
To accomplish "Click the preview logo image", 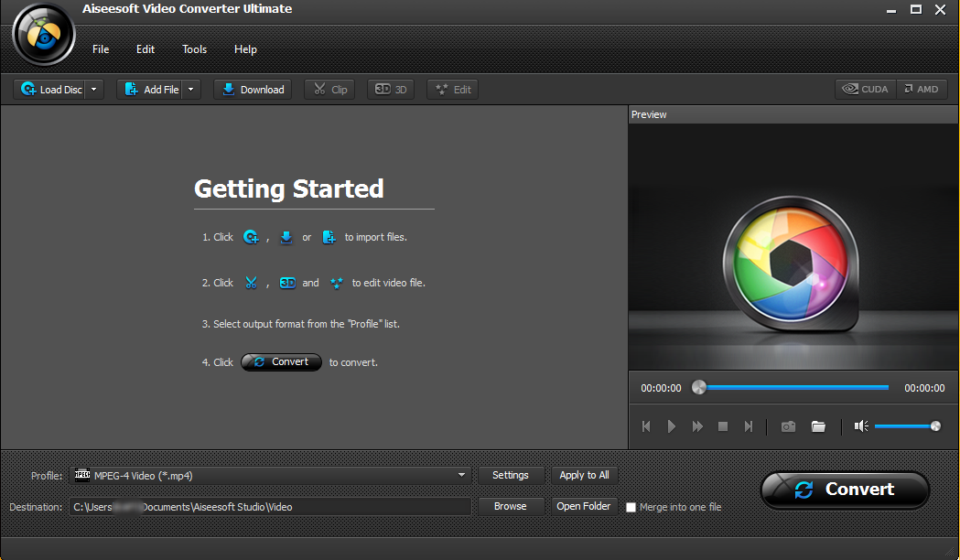I will point(791,264).
